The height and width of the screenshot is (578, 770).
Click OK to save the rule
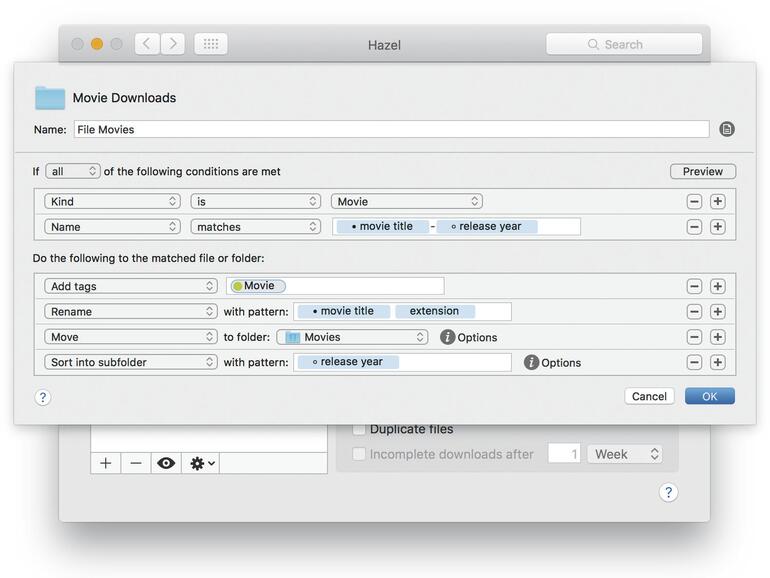point(710,396)
